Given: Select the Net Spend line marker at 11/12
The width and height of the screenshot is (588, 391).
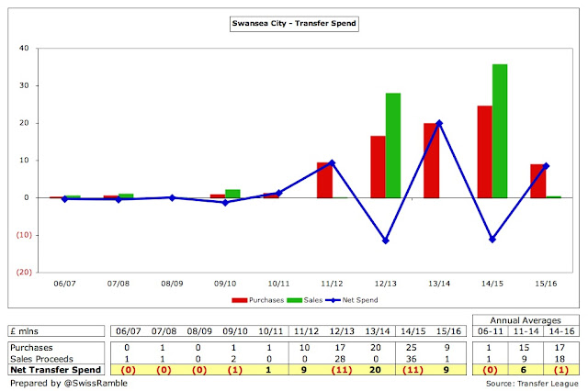Looking at the screenshot, I should [x=333, y=163].
